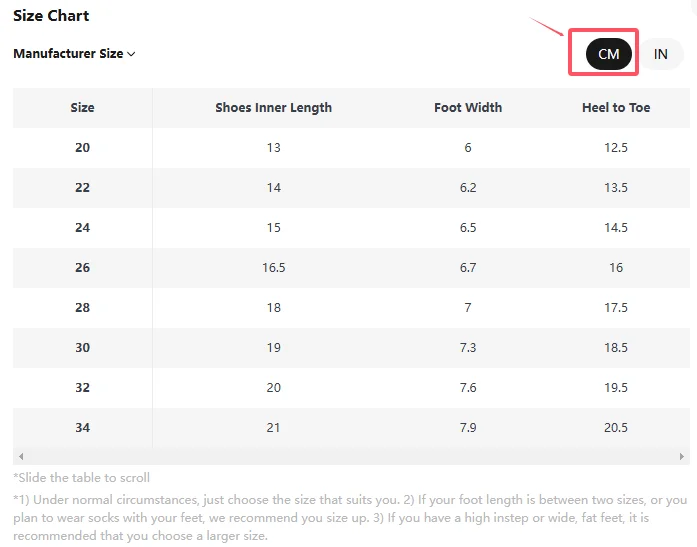This screenshot has width=697, height=547.
Task: Click the Size Chart heading
Action: pyautogui.click(x=51, y=16)
